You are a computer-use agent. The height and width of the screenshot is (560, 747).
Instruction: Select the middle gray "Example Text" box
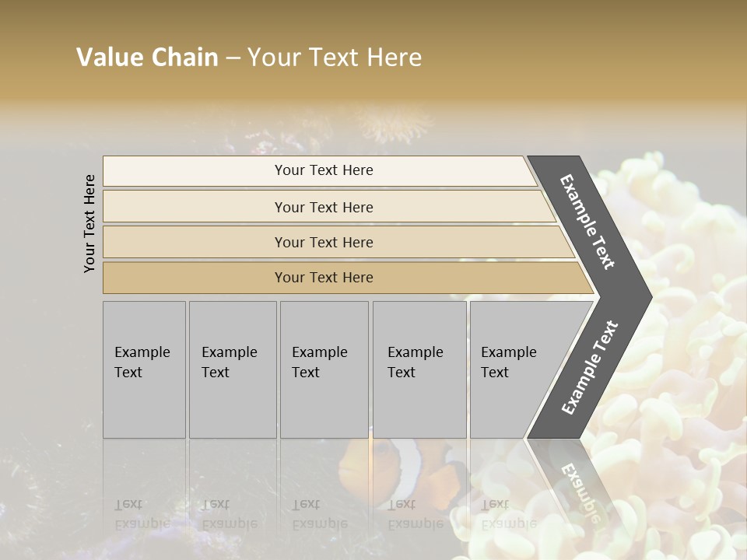pyautogui.click(x=323, y=369)
